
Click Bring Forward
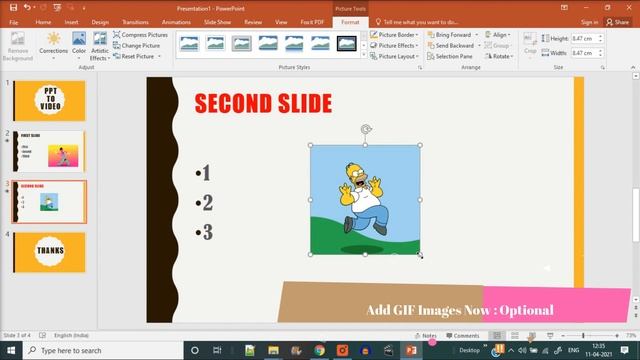tap(449, 35)
